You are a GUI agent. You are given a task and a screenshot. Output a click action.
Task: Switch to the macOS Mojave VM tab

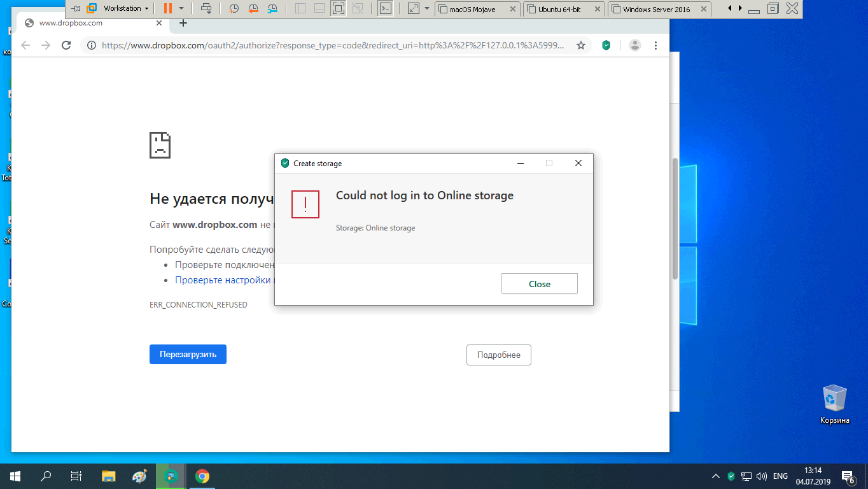pos(477,10)
